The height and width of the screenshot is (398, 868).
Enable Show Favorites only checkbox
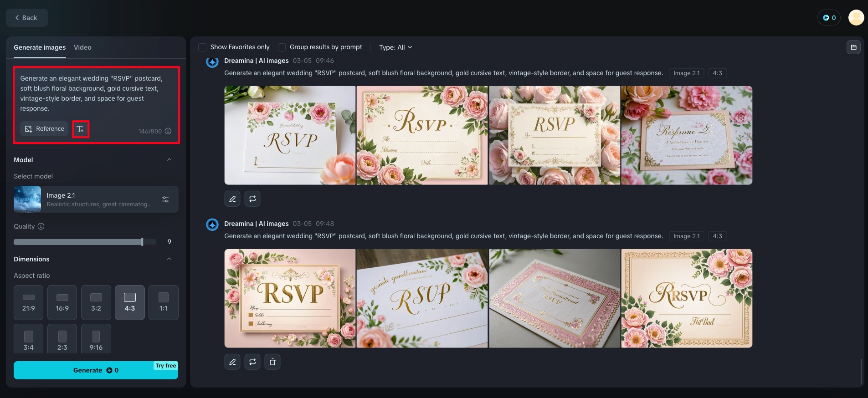coord(202,47)
